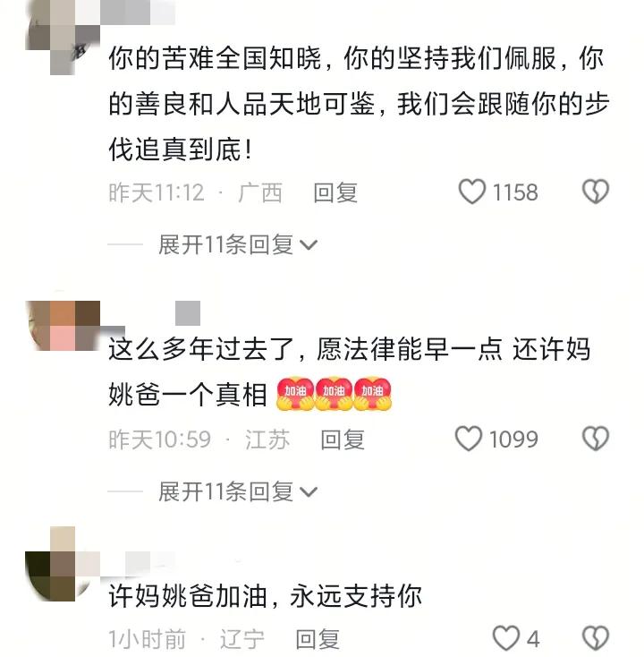Image resolution: width=644 pixels, height=657 pixels.
Task: Expand 11 replies under the Guangxi comment
Action: (x=237, y=244)
